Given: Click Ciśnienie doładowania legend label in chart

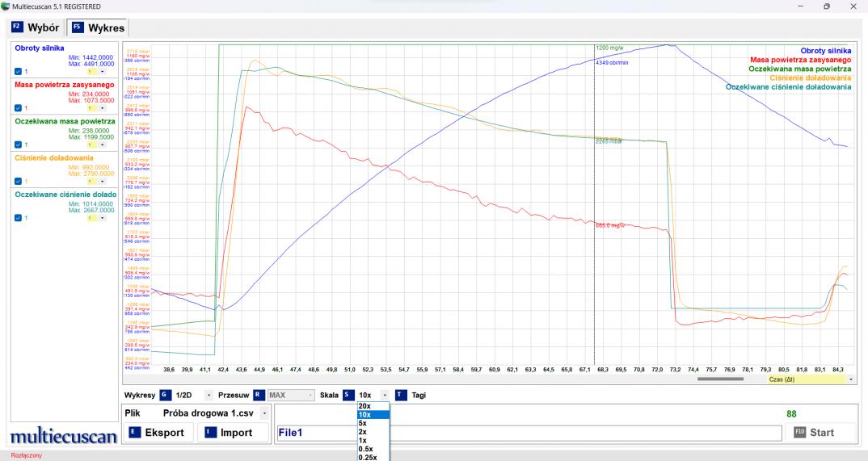Looking at the screenshot, I should 810,78.
